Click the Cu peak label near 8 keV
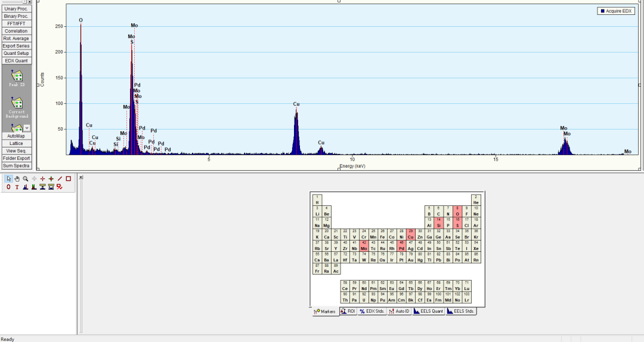The width and height of the screenshot is (644, 342). point(296,104)
